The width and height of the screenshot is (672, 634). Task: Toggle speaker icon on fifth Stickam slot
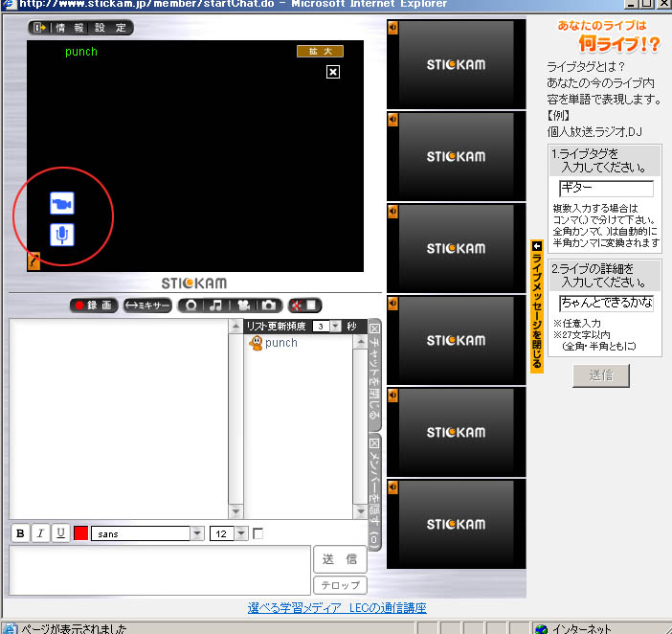392,396
